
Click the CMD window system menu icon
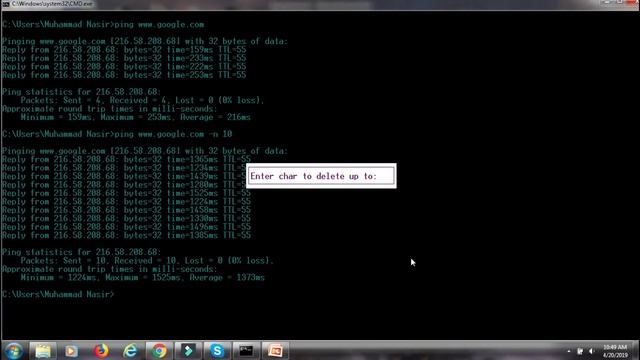pos(6,4)
